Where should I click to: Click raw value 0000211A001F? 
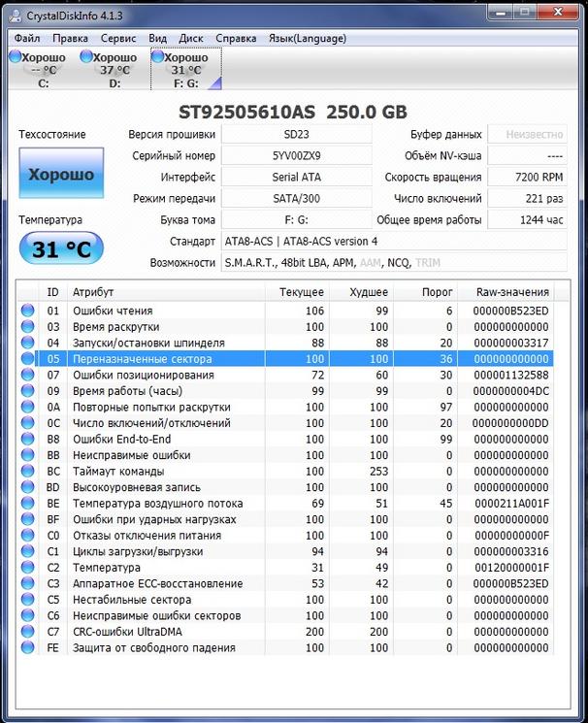(512, 504)
